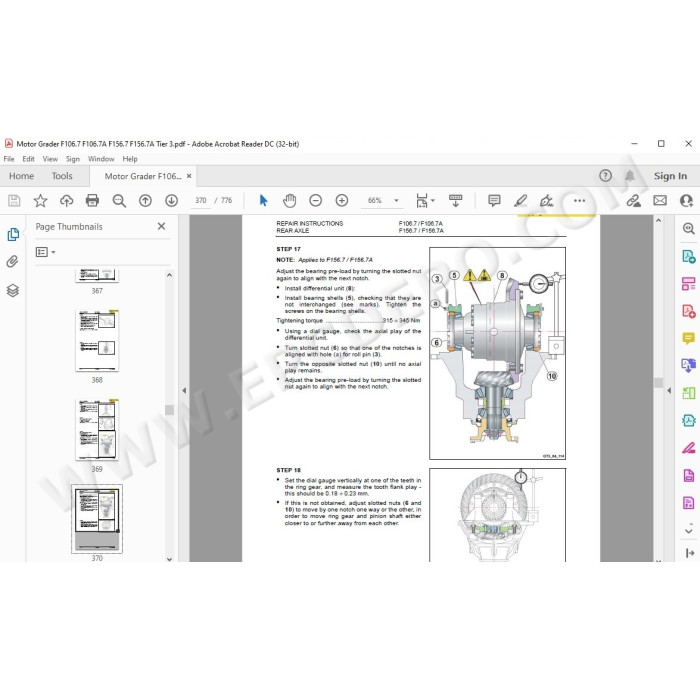
Task: Save the file with the floppy disk icon
Action: pyautogui.click(x=14, y=200)
